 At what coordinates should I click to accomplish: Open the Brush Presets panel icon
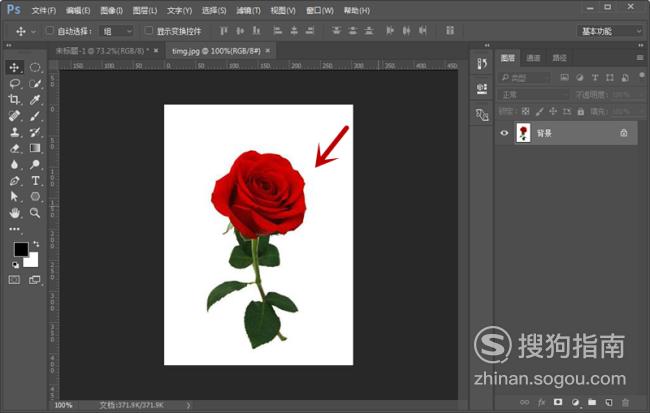(482, 114)
